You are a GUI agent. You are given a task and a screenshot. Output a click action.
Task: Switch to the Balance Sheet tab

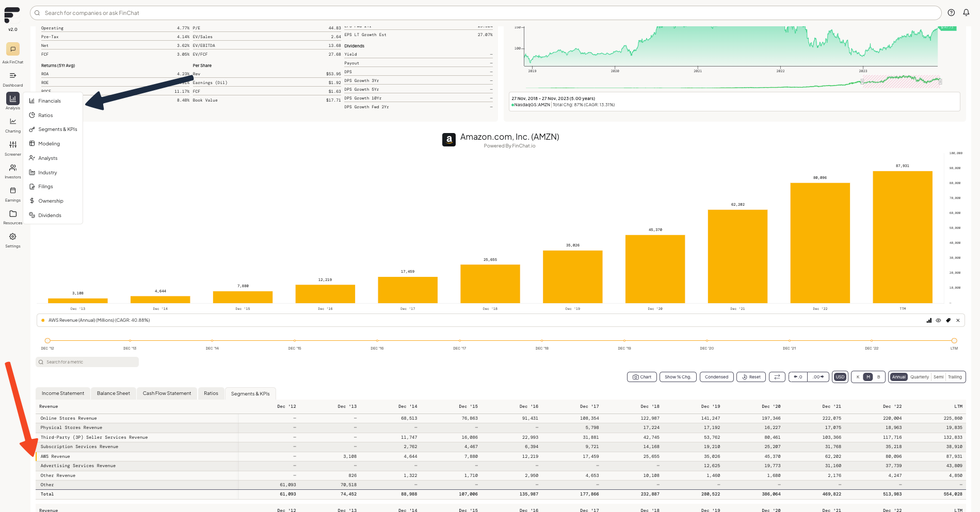click(x=114, y=393)
